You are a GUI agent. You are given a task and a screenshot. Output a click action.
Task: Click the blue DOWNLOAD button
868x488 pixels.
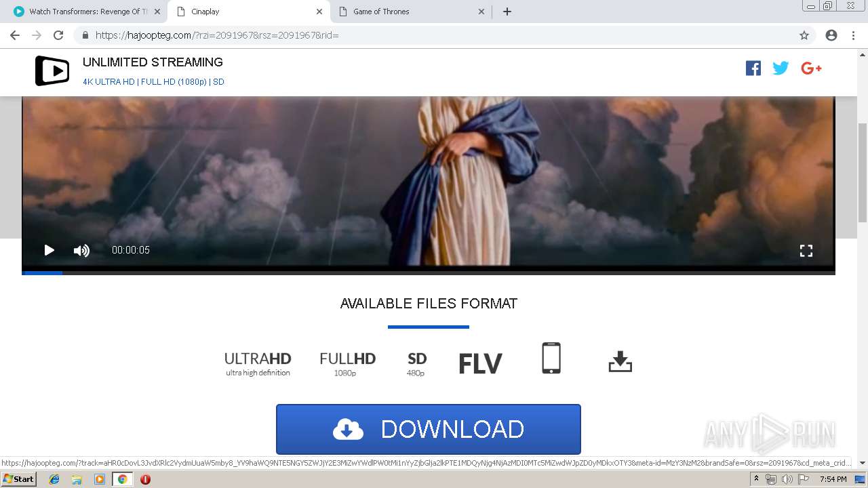pos(429,429)
